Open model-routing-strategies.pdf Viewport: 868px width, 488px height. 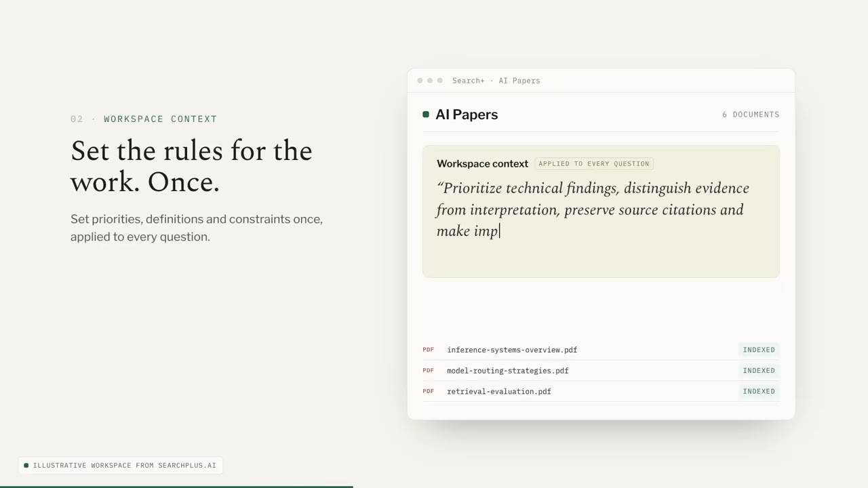point(508,371)
